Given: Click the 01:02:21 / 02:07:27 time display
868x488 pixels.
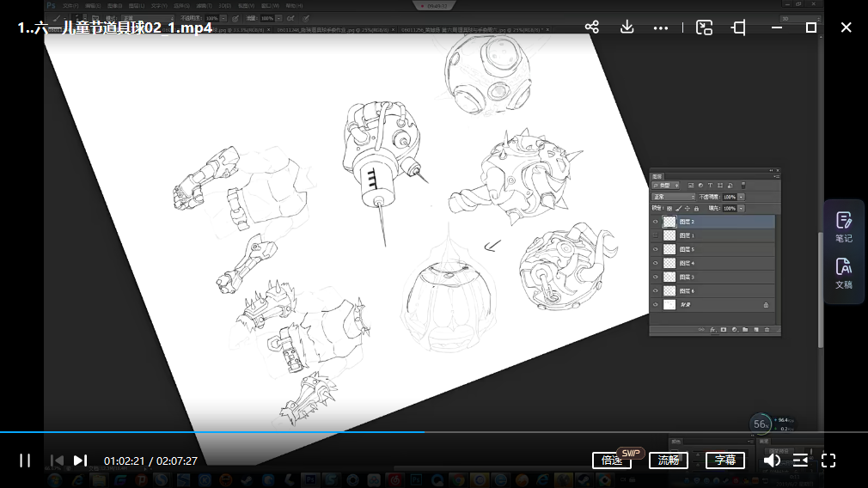Looking at the screenshot, I should coord(150,461).
